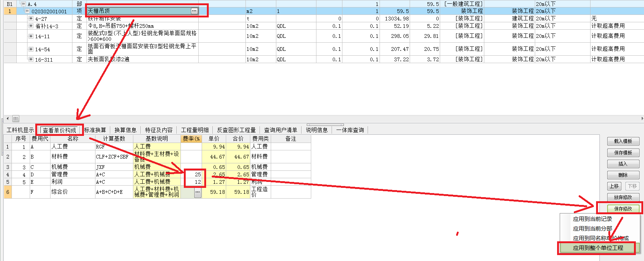The image size is (644, 261).
Task: Click the 费率(%) column header
Action: tap(191, 138)
